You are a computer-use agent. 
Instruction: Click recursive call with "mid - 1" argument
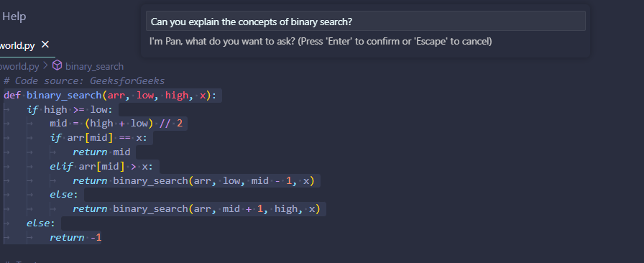coord(193,181)
